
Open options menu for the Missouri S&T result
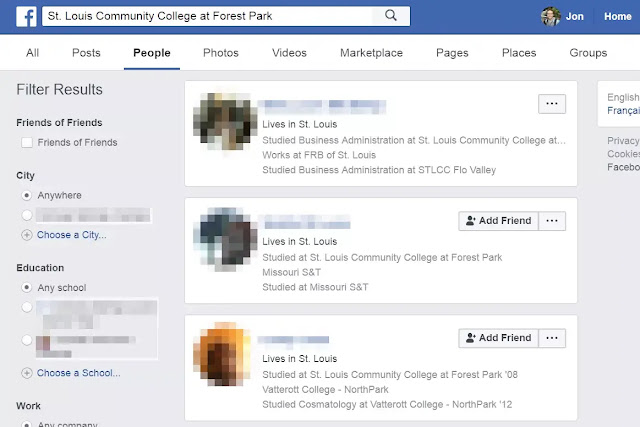point(552,221)
